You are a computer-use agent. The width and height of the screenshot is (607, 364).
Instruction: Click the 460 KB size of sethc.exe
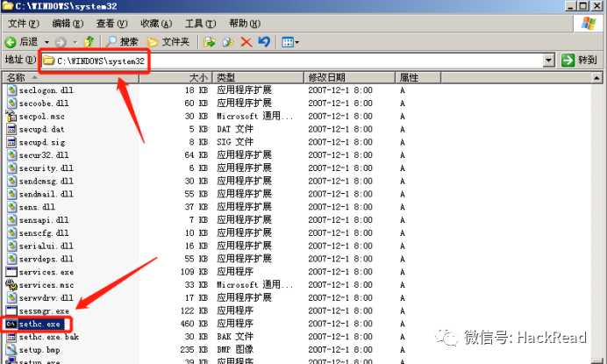click(x=194, y=324)
